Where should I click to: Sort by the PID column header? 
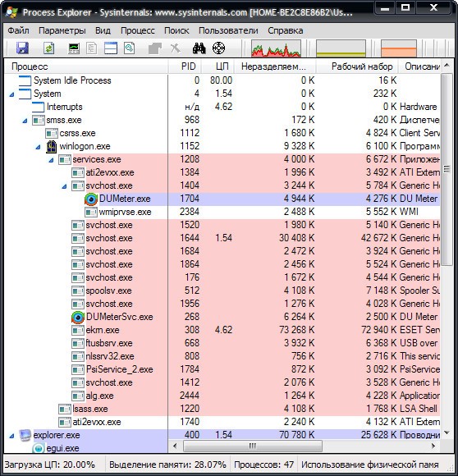[185, 66]
